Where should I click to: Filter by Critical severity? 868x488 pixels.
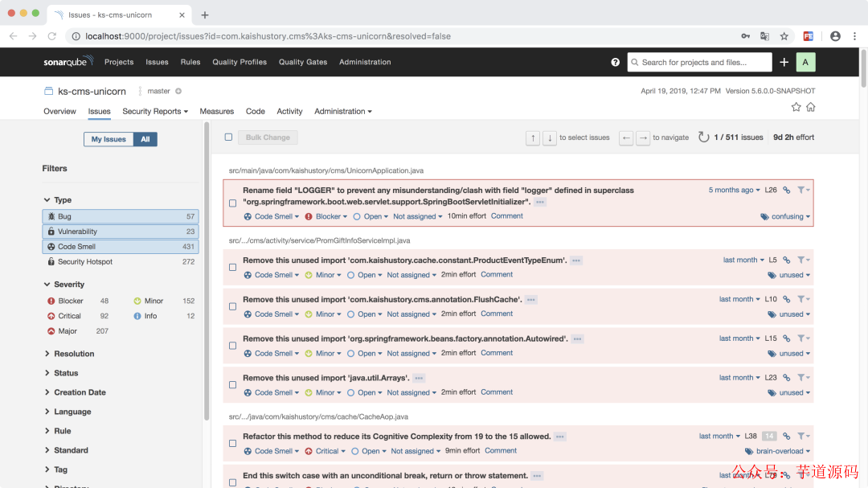[x=77, y=316]
